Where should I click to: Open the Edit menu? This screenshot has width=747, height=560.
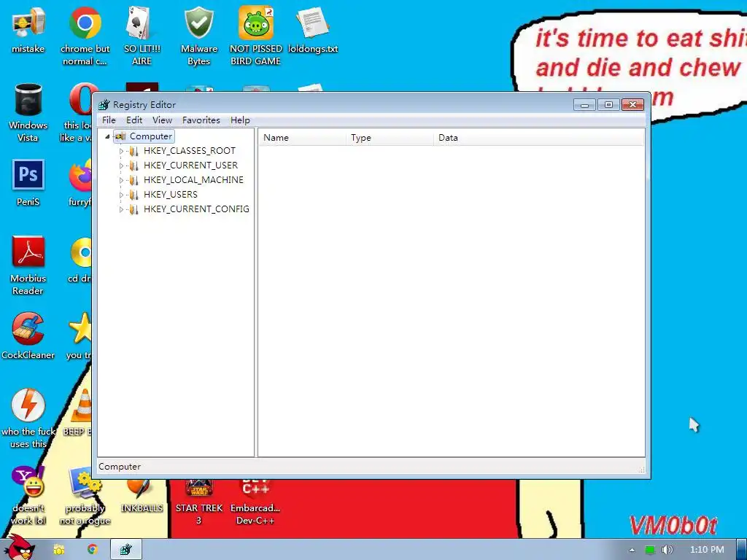134,120
